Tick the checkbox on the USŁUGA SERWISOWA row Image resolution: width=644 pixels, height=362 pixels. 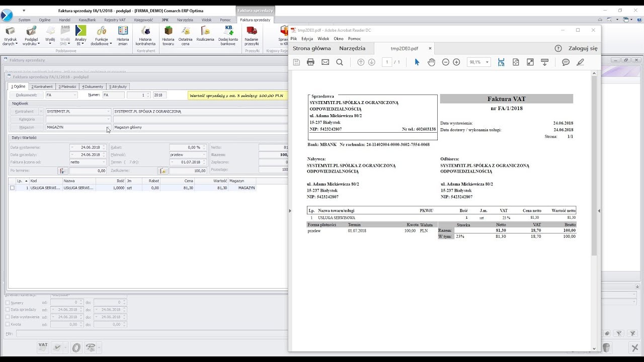[x=12, y=188]
